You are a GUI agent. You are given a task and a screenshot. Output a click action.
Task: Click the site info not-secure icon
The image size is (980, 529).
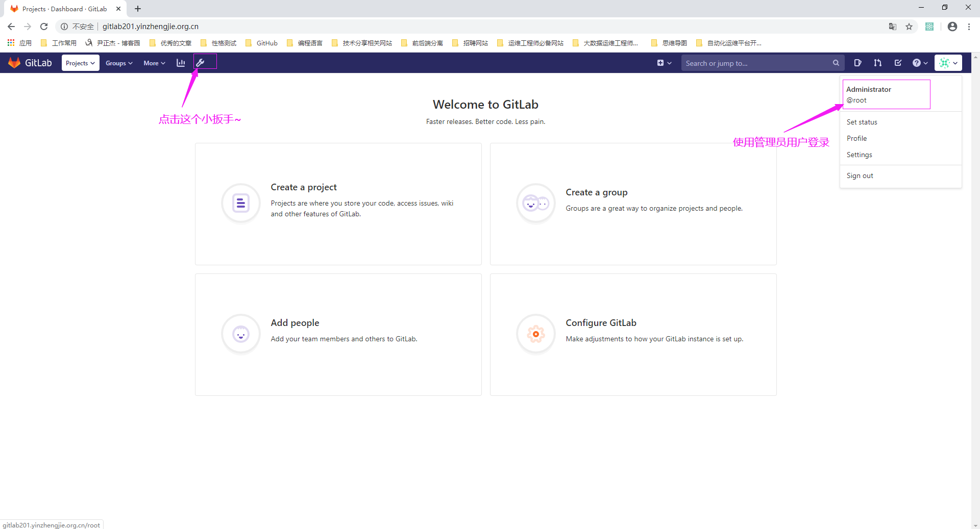click(64, 27)
